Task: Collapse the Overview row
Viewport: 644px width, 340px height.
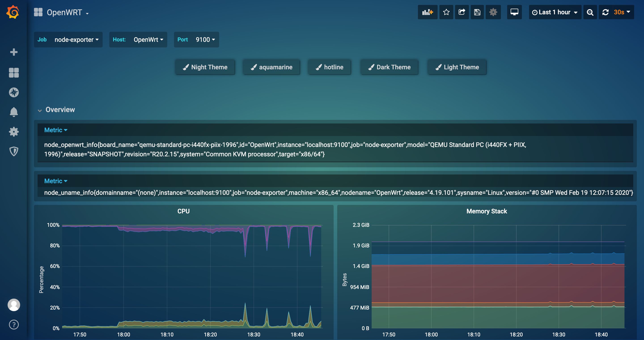Action: tap(60, 110)
